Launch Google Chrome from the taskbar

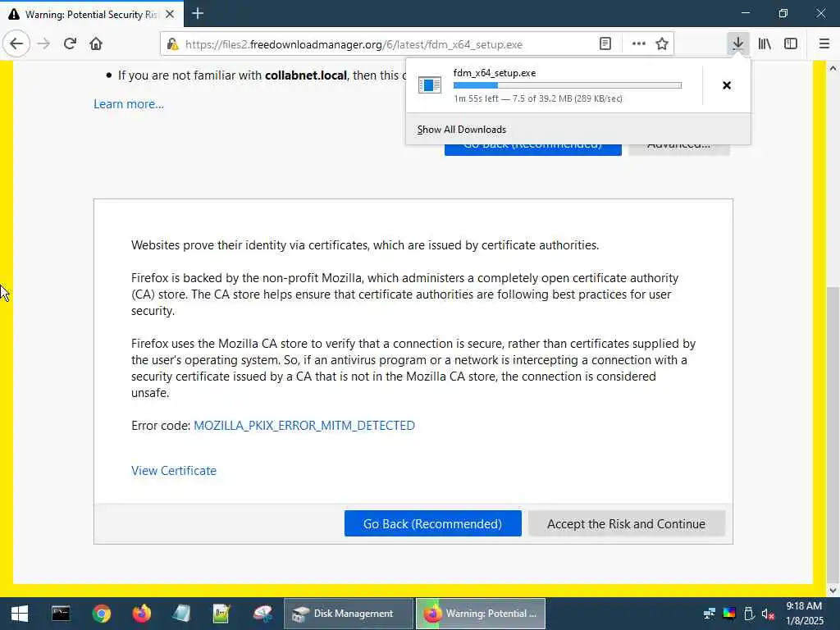[x=101, y=614]
